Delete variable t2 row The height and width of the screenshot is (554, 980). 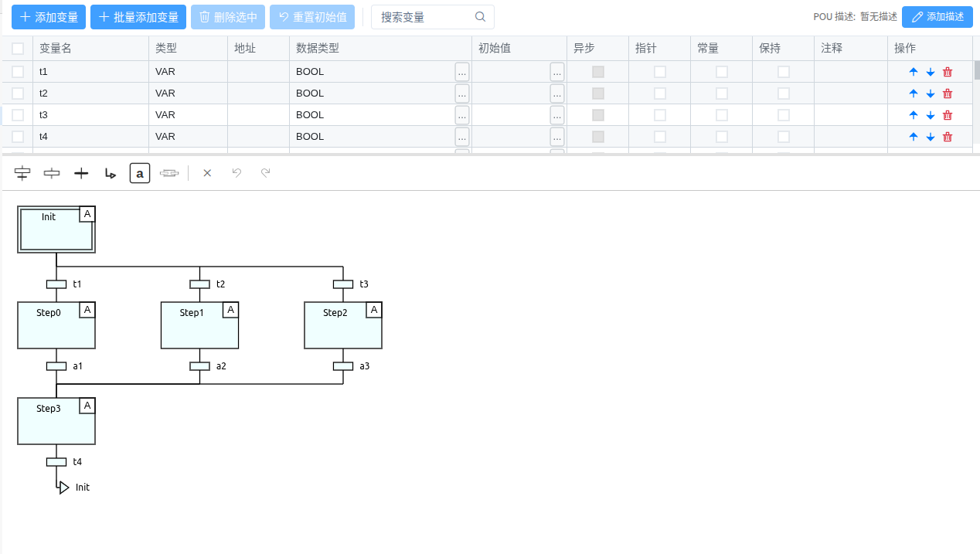click(x=948, y=93)
